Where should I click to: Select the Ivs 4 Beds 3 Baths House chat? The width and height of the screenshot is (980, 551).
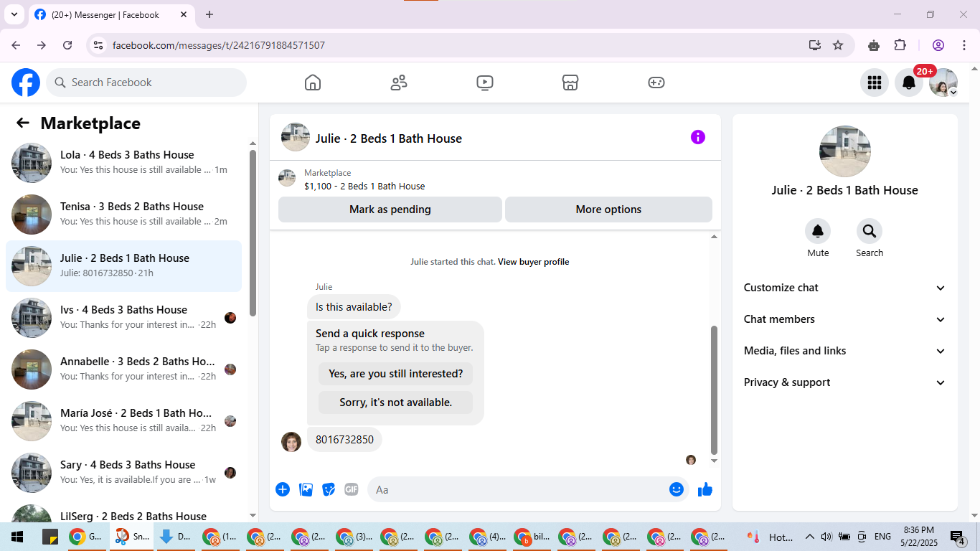(123, 318)
